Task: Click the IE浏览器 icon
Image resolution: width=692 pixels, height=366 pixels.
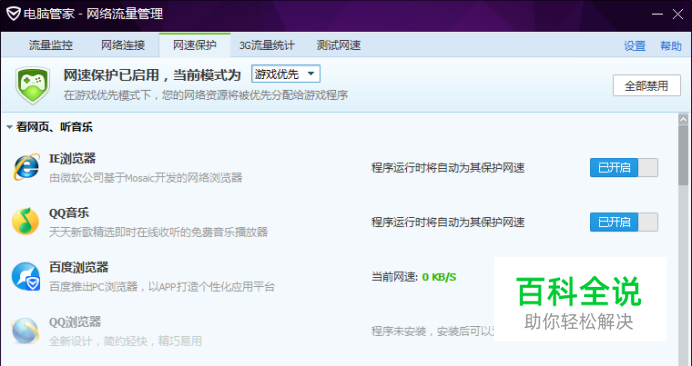Action: click(x=26, y=167)
